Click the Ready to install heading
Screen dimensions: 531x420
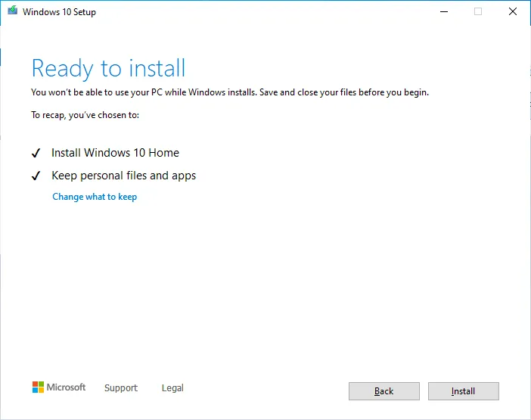pos(108,69)
